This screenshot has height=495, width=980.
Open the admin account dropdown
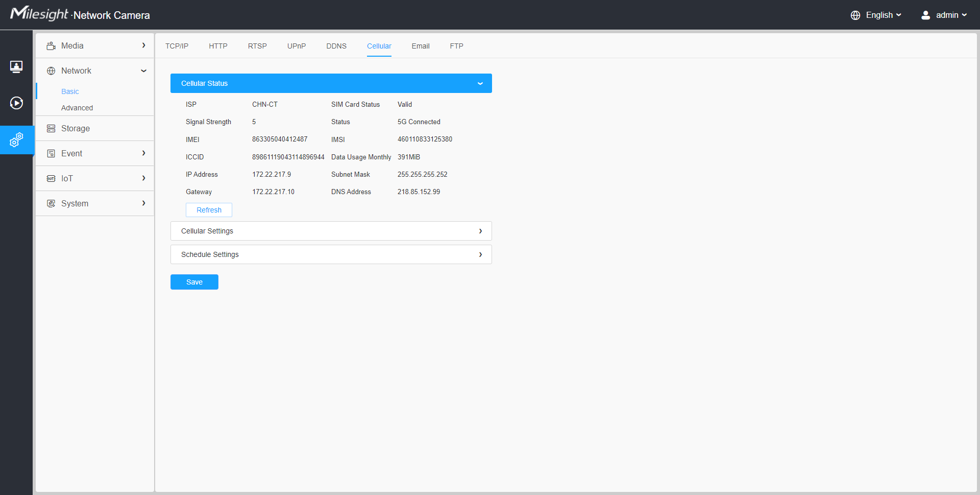pos(951,15)
